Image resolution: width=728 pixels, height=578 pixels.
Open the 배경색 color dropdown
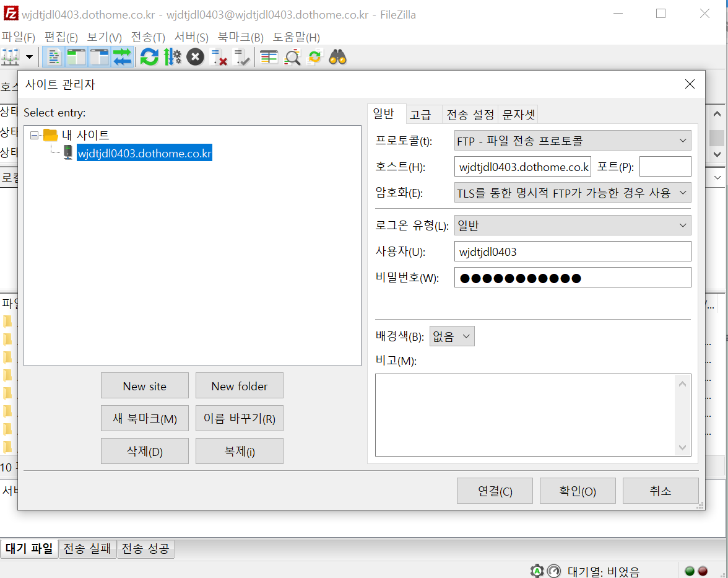452,336
